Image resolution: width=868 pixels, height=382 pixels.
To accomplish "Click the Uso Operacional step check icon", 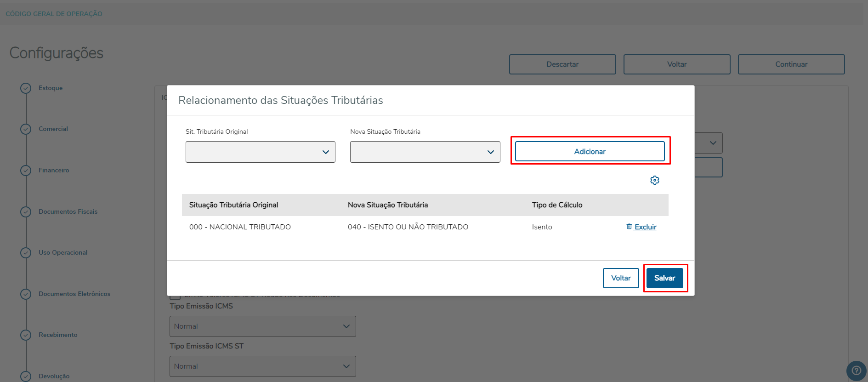I will (26, 253).
